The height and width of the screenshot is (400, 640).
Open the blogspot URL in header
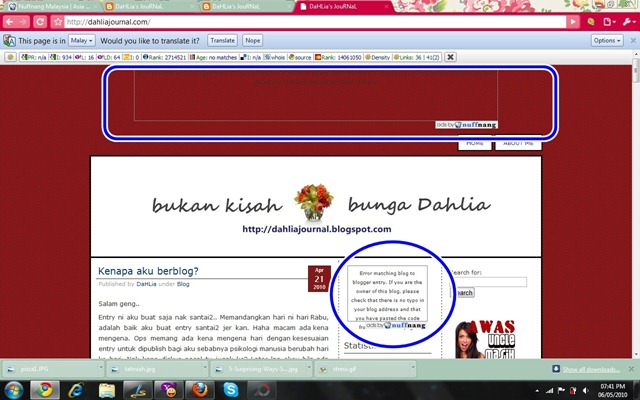317,229
